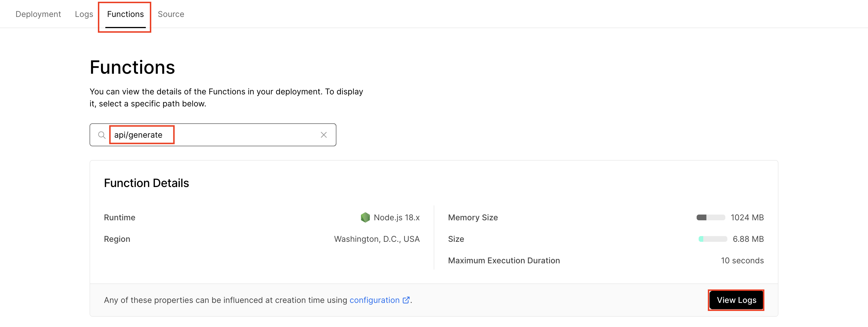This screenshot has height=327, width=868.
Task: Open the Deployment tab
Action: pos(38,14)
